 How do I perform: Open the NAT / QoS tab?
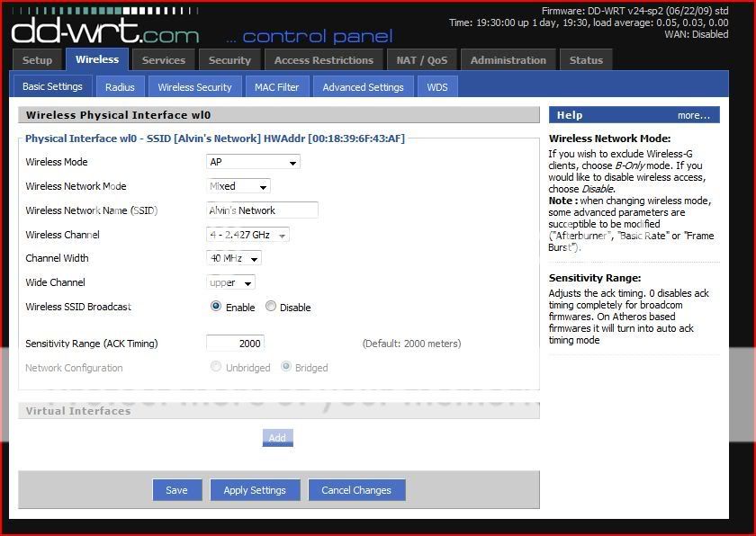(x=422, y=60)
